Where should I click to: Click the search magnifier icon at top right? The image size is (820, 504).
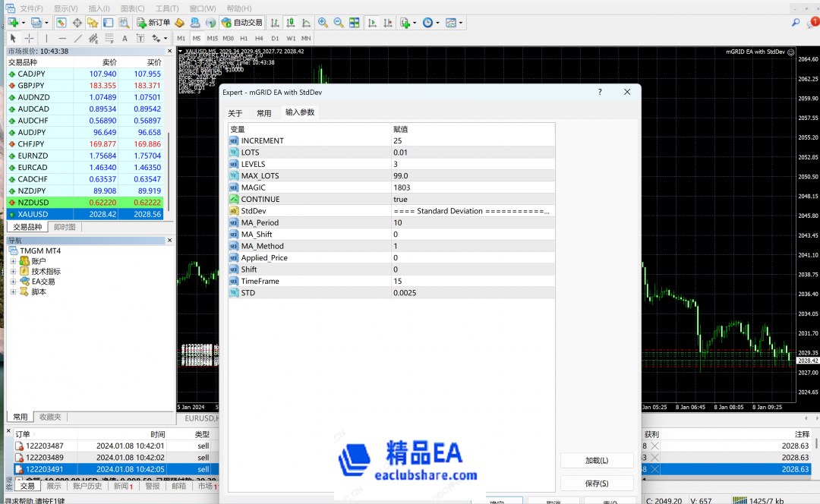point(796,23)
